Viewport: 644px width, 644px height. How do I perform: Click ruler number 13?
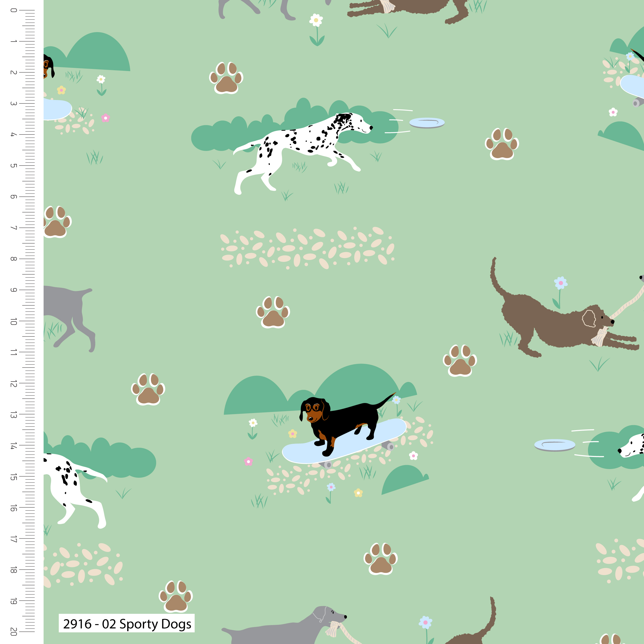click(13, 415)
